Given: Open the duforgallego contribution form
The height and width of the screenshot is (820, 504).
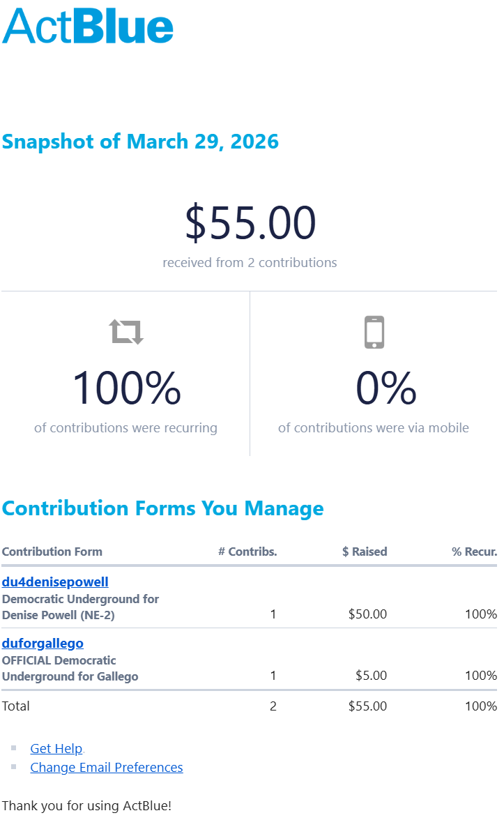Looking at the screenshot, I should pos(43,643).
